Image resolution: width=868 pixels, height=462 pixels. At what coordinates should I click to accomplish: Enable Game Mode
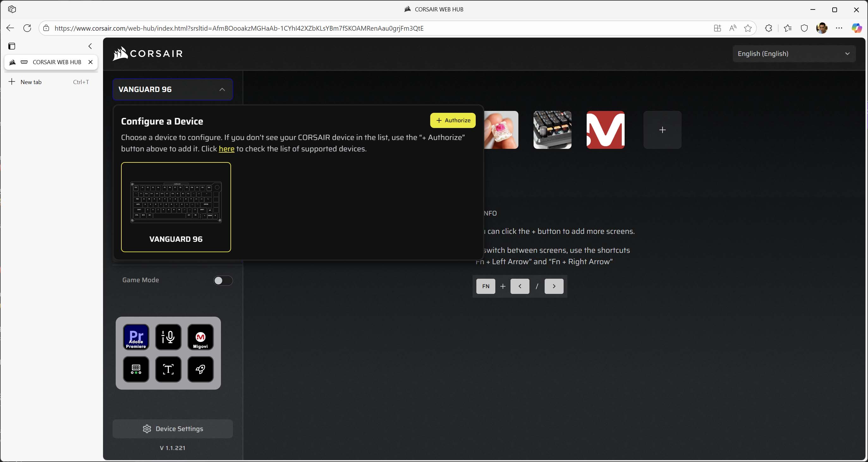pyautogui.click(x=223, y=280)
